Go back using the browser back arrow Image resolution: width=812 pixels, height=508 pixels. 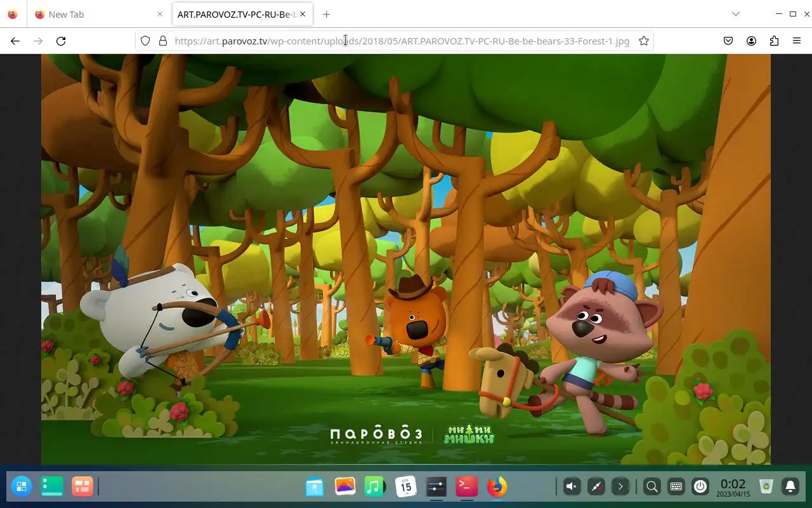(15, 41)
